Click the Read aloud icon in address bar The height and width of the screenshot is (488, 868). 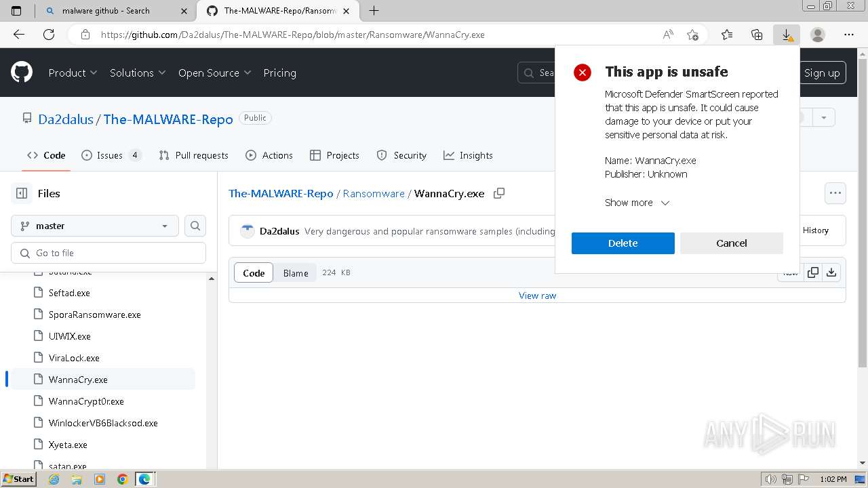pos(668,35)
